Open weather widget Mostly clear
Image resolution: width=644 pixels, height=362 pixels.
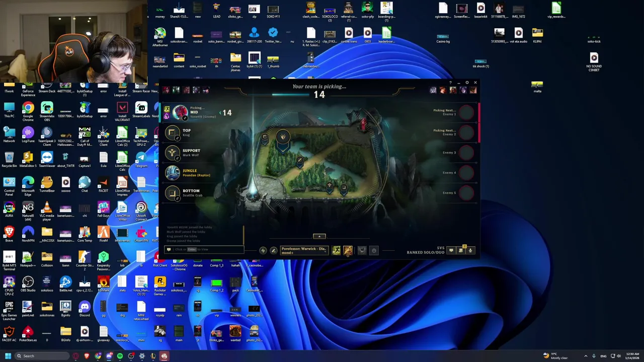pyautogui.click(x=555, y=356)
